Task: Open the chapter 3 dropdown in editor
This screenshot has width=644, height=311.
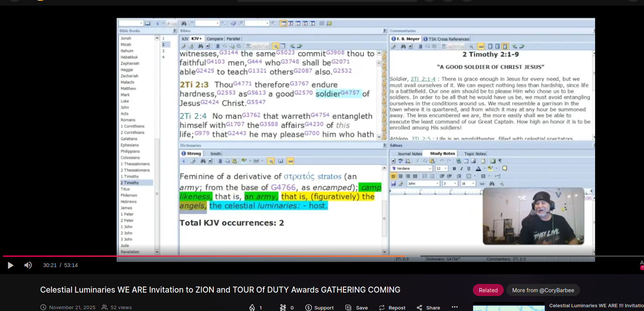Action: [x=455, y=184]
